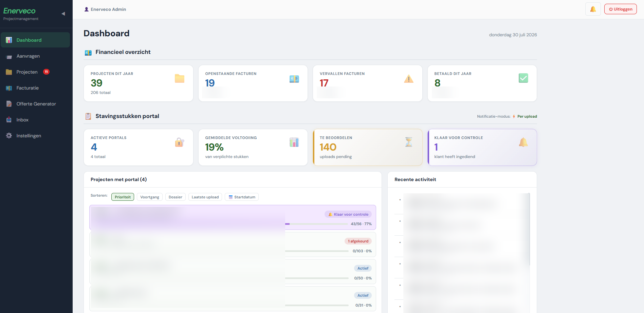Click the date donderdag 30 juli 2026
The image size is (644, 313).
(x=513, y=35)
